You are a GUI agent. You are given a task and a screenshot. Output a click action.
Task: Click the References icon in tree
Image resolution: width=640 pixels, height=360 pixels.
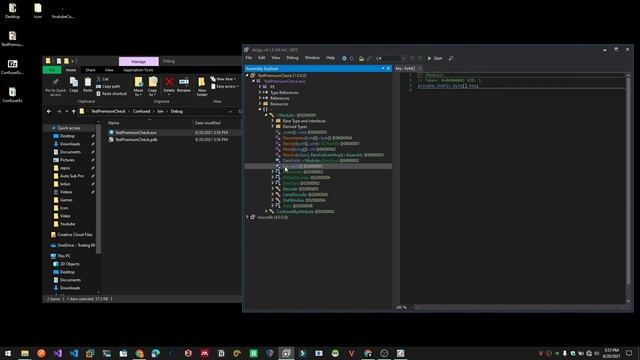pyautogui.click(x=265, y=98)
